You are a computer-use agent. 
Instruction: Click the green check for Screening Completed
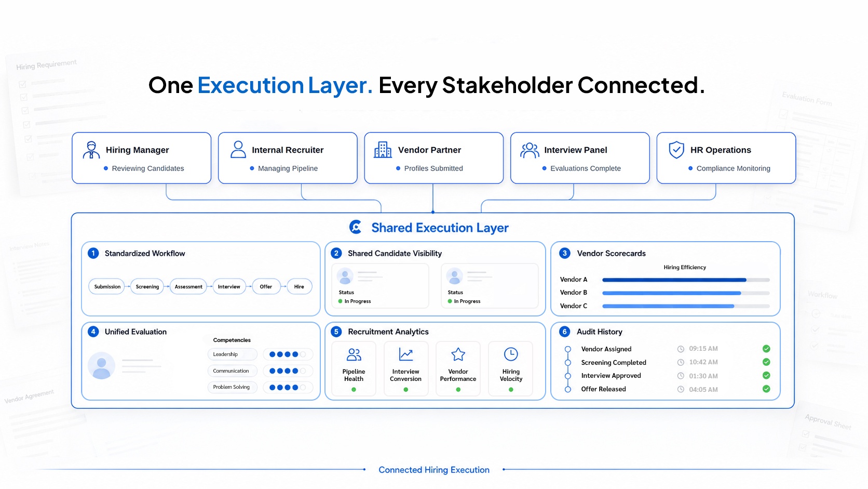coord(766,362)
